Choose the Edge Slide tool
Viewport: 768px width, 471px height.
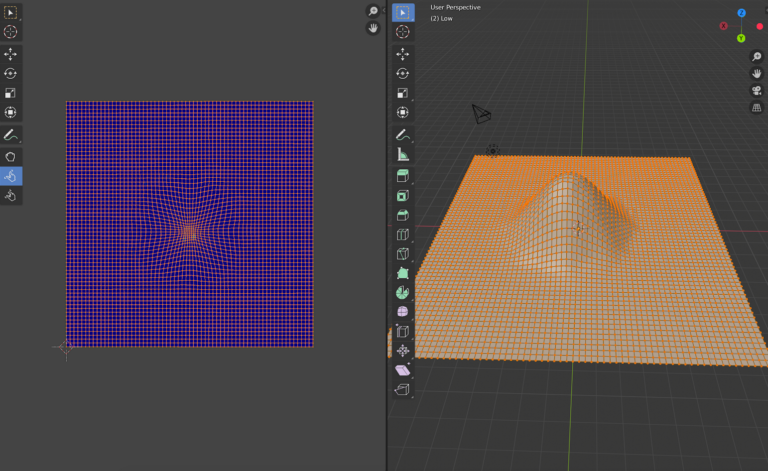[403, 331]
